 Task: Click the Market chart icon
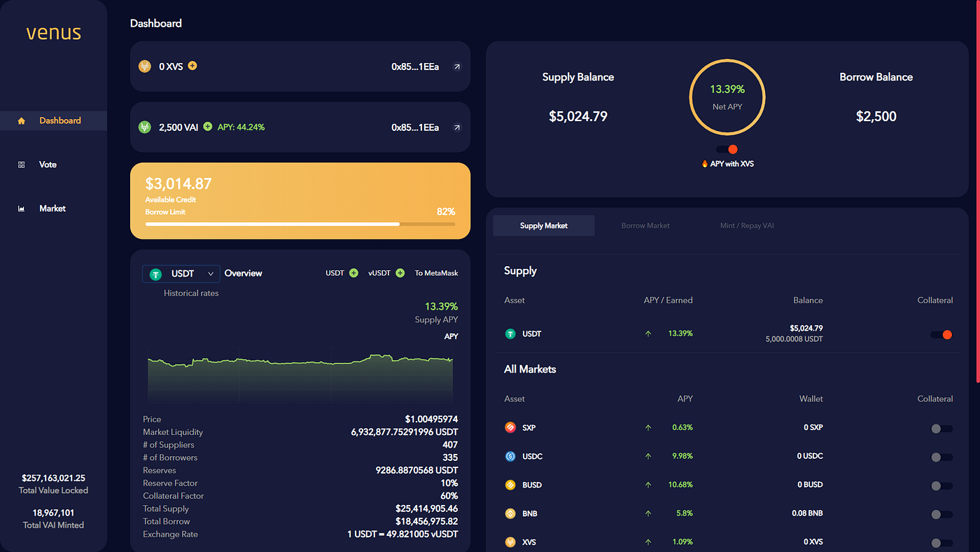coord(21,209)
